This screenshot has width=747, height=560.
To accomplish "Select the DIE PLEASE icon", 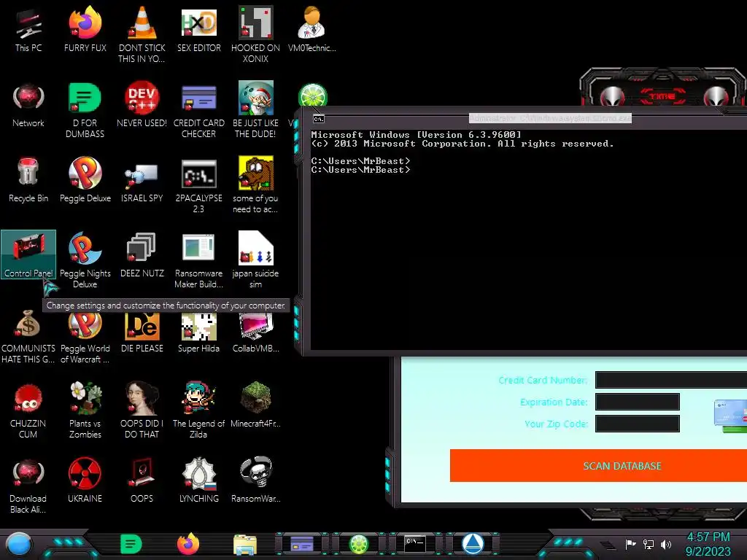I will [x=142, y=332].
